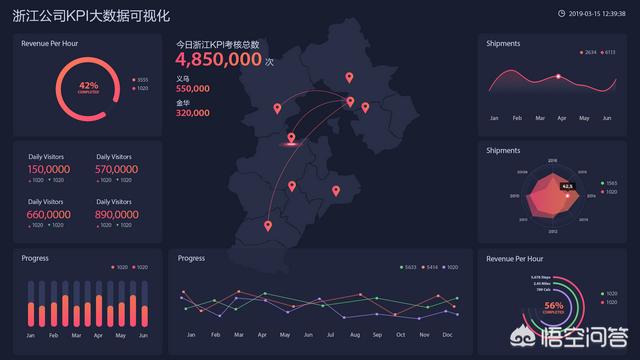
Task: Toggle the upper legend entry beside 42% donut
Action: coord(140,80)
